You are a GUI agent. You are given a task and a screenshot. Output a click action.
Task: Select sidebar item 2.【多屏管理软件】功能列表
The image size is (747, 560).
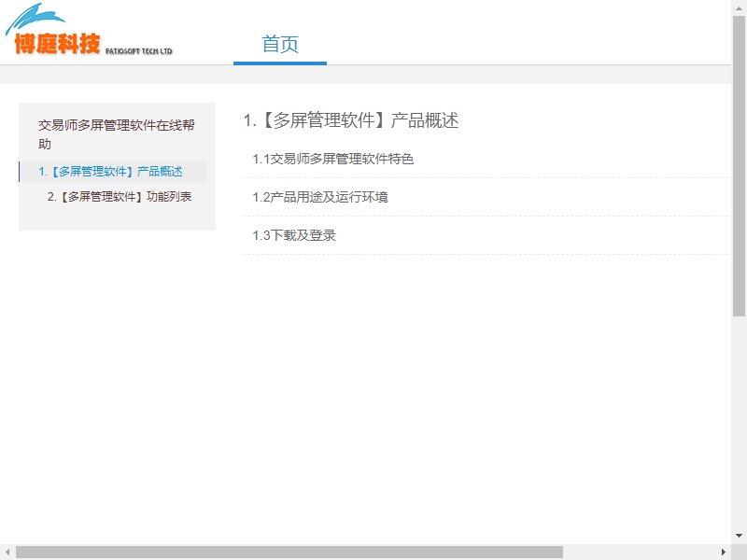coord(120,197)
